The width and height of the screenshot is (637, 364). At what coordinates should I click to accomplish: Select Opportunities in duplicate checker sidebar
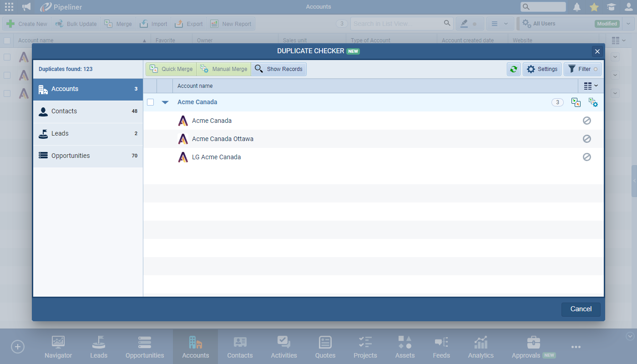pos(88,156)
